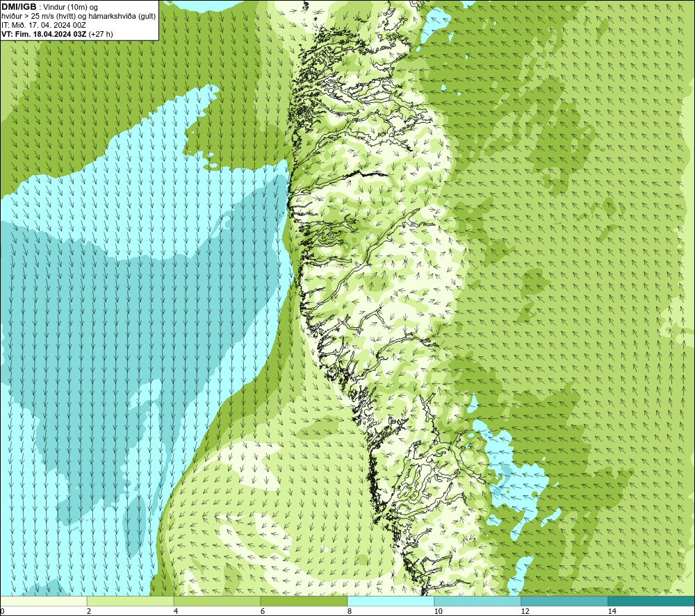Screen dimensions: 695x616
Task: Click the legend label '10'
Action: click(438, 612)
